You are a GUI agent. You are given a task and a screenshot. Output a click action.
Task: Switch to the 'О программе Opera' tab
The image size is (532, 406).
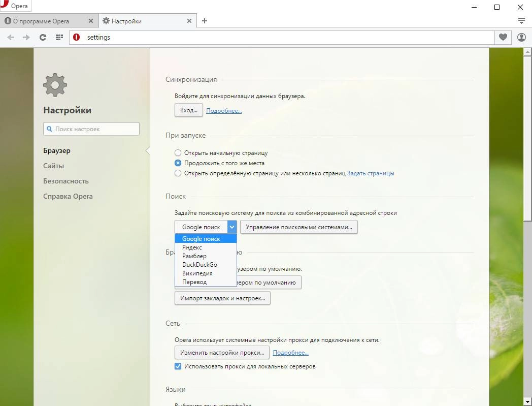pos(49,21)
